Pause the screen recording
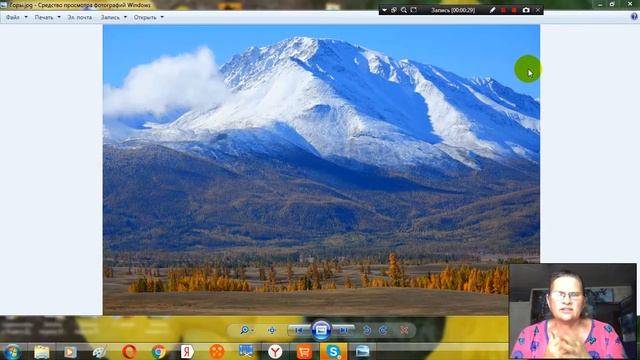640x360 pixels. pos(503,10)
